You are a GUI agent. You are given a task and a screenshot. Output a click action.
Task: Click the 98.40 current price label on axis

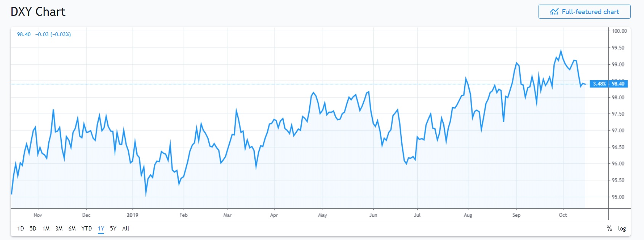[618, 84]
